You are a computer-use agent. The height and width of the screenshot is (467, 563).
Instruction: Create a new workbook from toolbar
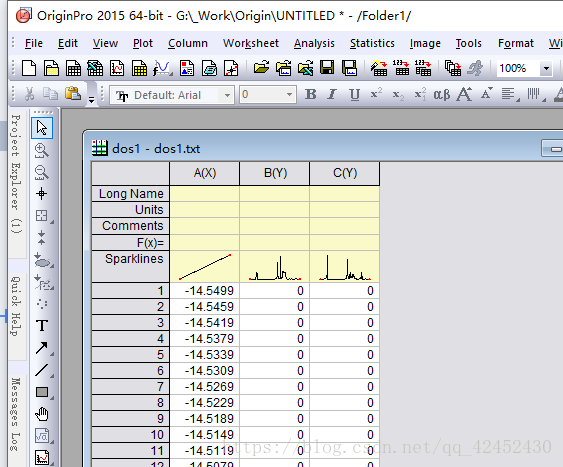click(x=73, y=68)
